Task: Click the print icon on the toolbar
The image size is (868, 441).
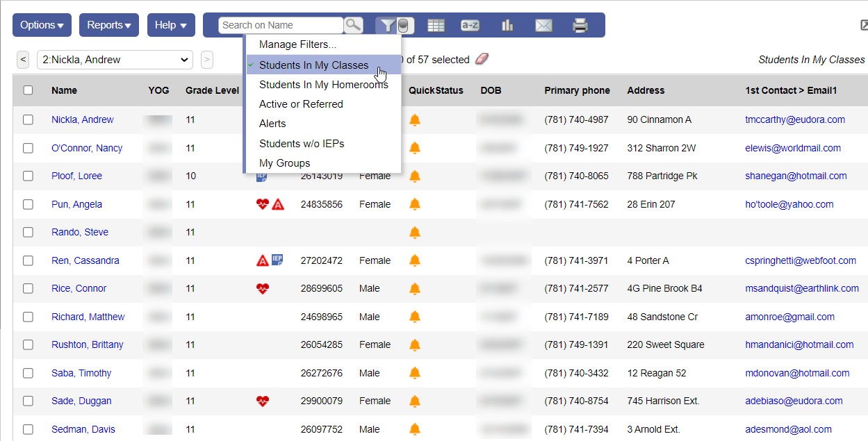Action: click(580, 24)
